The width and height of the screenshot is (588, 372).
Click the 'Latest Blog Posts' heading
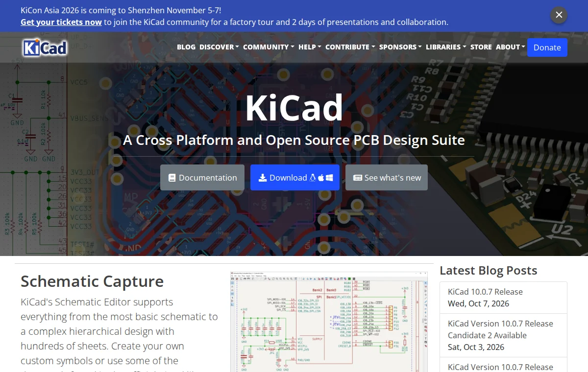(x=489, y=270)
